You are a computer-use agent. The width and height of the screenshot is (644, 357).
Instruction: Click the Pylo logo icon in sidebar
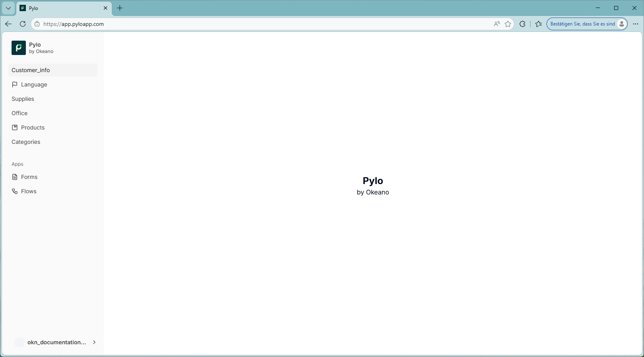pyautogui.click(x=18, y=48)
